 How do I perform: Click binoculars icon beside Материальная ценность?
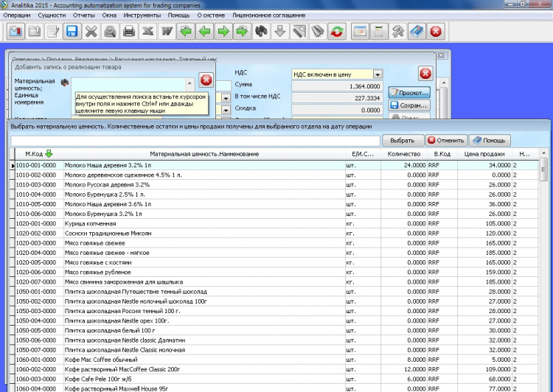(x=65, y=83)
